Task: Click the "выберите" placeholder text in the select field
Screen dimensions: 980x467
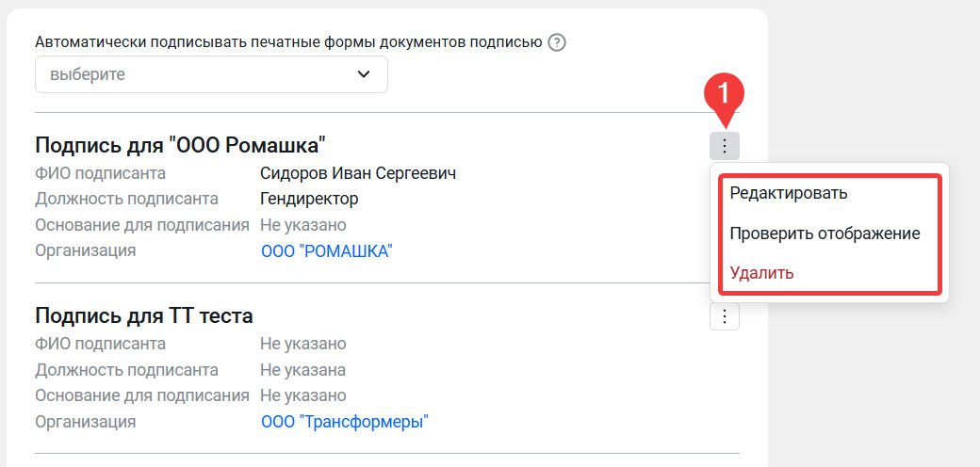Action: 88,74
